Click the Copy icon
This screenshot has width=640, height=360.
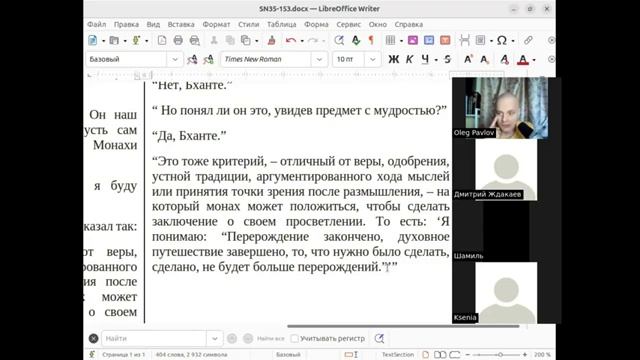click(230, 40)
